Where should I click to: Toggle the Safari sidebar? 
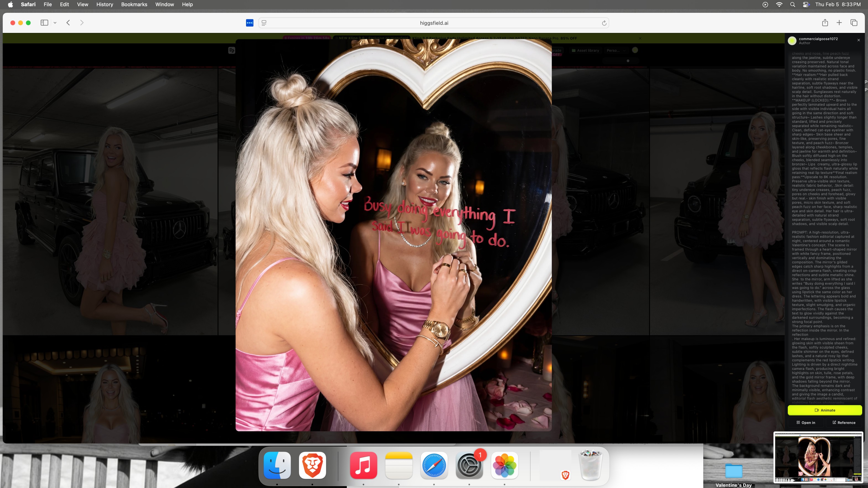pos(44,23)
